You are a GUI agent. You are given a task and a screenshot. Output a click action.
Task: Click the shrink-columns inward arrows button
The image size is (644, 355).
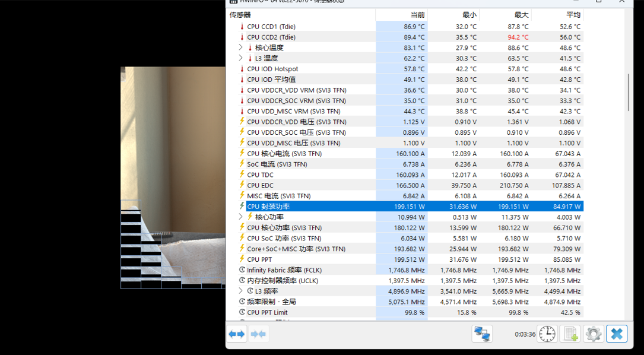[x=258, y=334]
